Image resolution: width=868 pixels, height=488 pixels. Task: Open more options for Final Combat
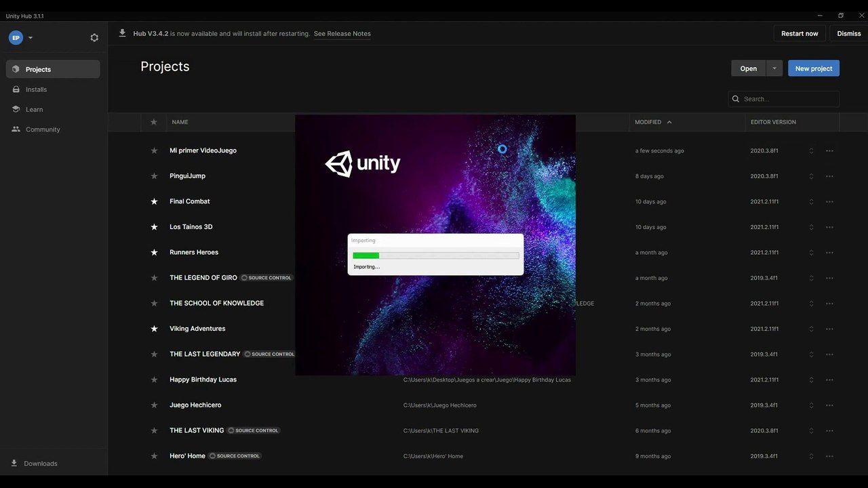pos(829,201)
